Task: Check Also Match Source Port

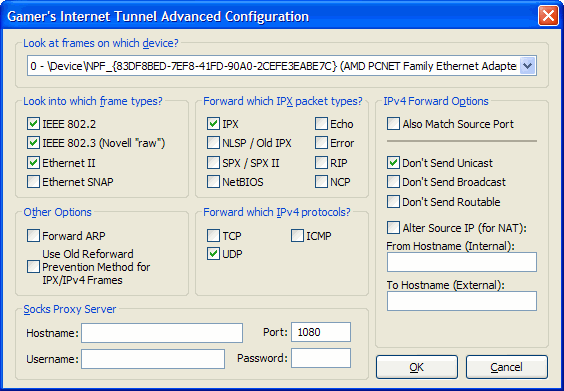Action: 393,124
